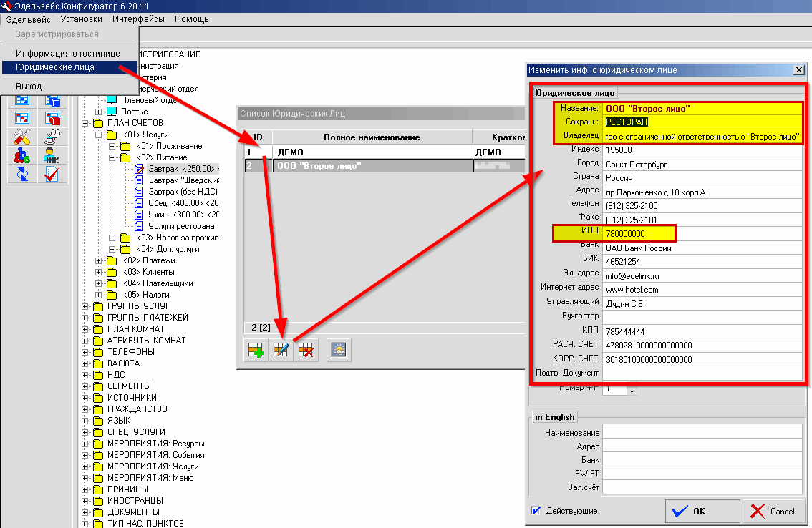Select the 'ДЕМО' row in the list
The height and width of the screenshot is (528, 812).
[x=372, y=152]
